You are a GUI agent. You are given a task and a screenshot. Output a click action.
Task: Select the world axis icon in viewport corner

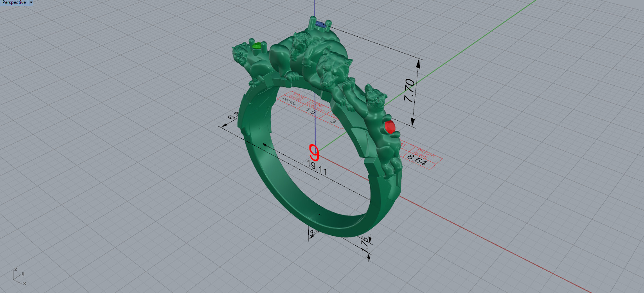[20, 276]
